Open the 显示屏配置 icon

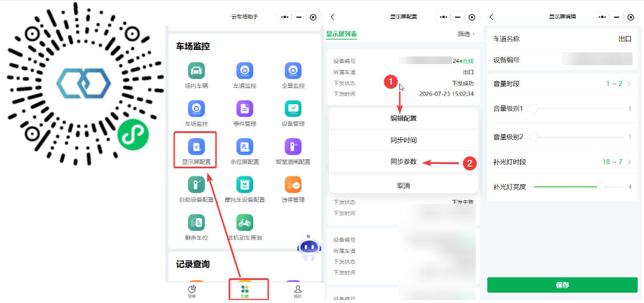point(197,147)
